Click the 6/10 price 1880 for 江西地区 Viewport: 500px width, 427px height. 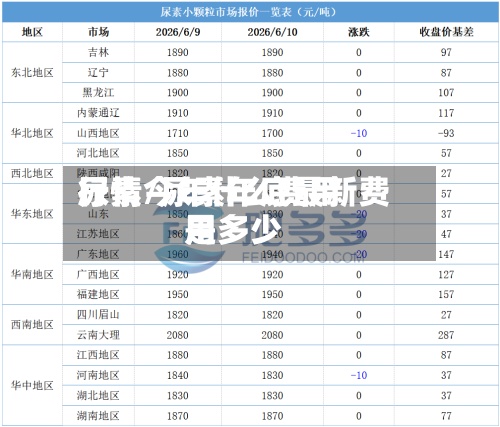coord(272,355)
